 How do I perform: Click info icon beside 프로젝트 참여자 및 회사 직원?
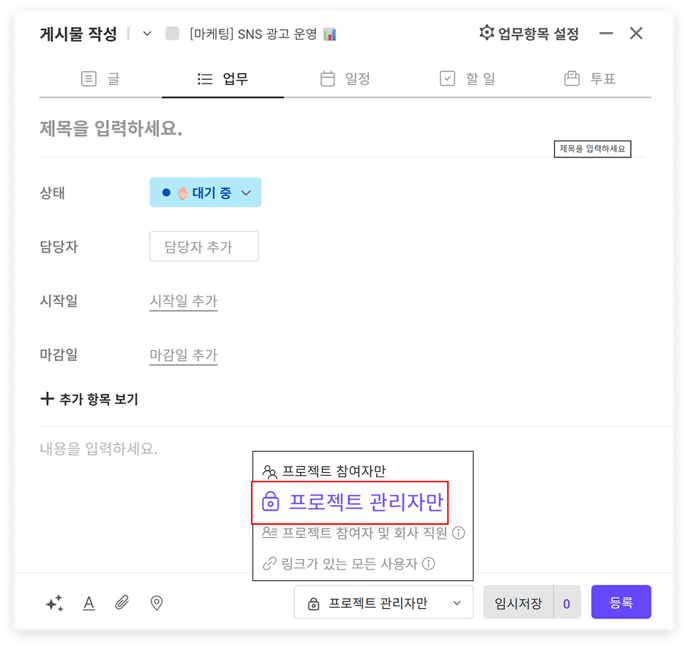(x=458, y=533)
